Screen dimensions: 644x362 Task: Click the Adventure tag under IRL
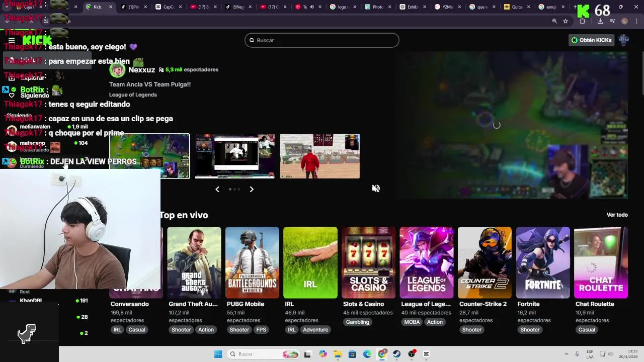(x=316, y=330)
